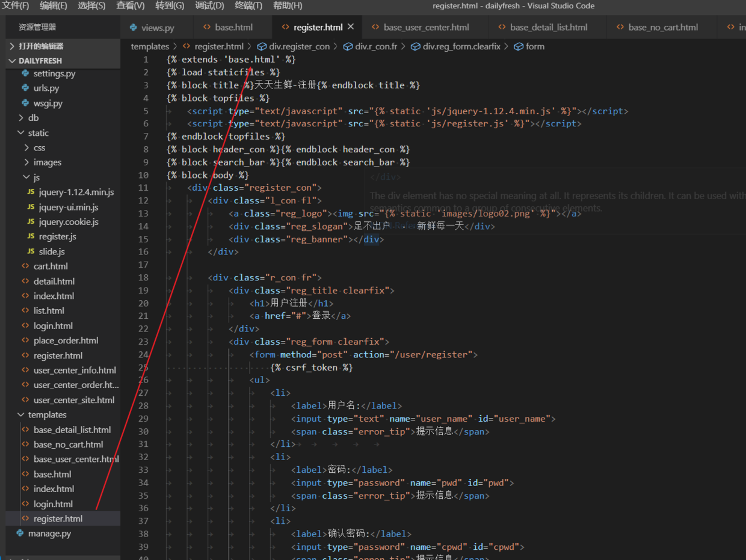746x560 pixels.
Task: Click line number 1 in the gutter
Action: coord(146,60)
